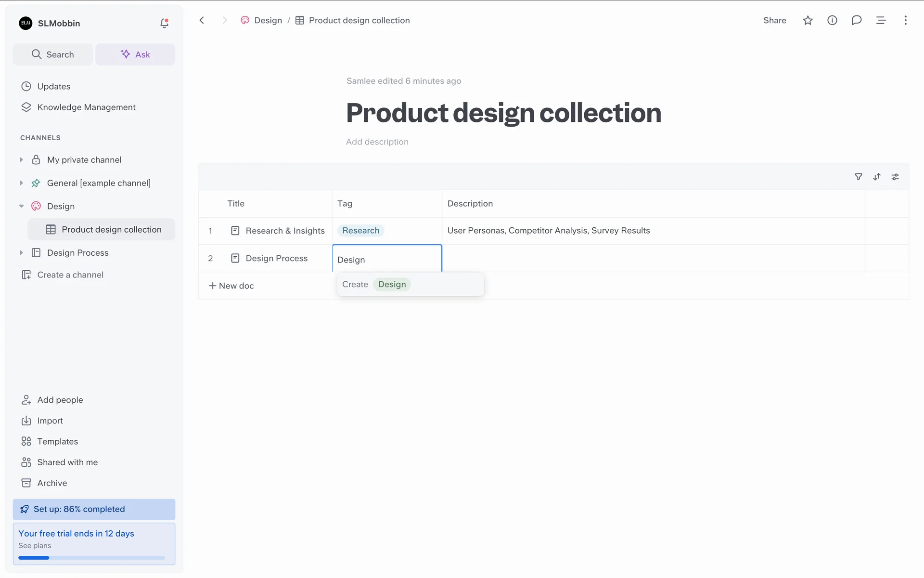
Task: Expand the Design Process item
Action: point(21,253)
